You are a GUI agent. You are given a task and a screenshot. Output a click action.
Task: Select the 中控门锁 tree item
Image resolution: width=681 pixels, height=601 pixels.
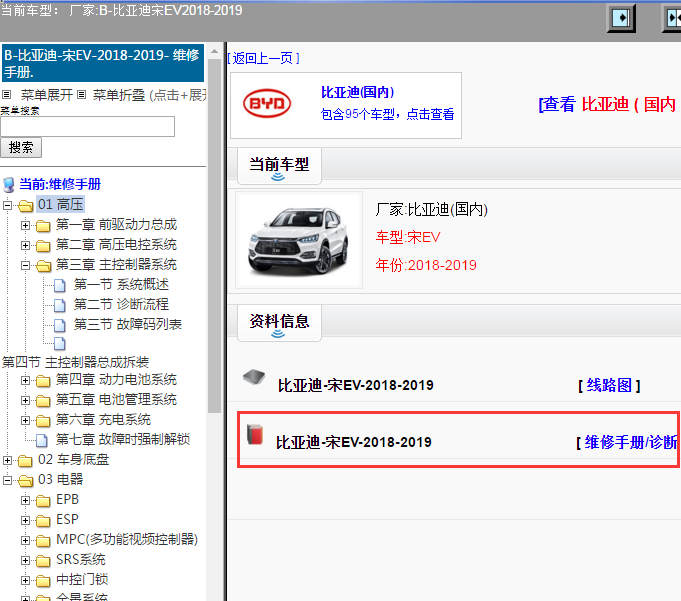(x=82, y=580)
